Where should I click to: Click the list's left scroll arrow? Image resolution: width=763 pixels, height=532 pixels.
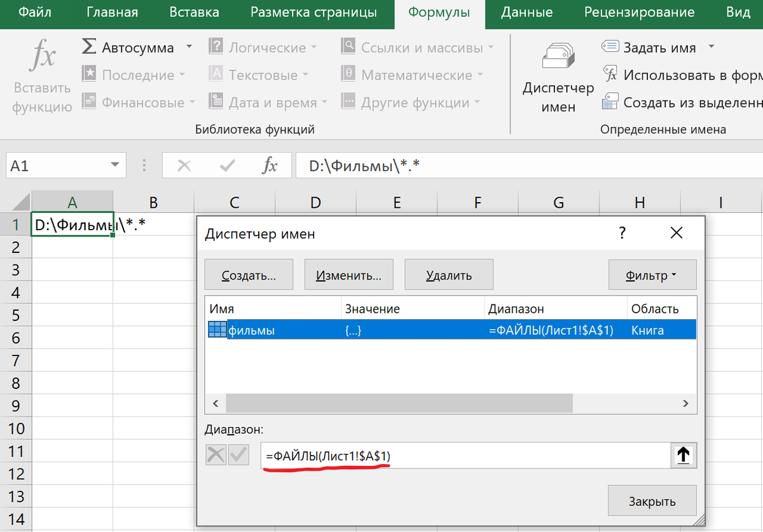tap(215, 404)
